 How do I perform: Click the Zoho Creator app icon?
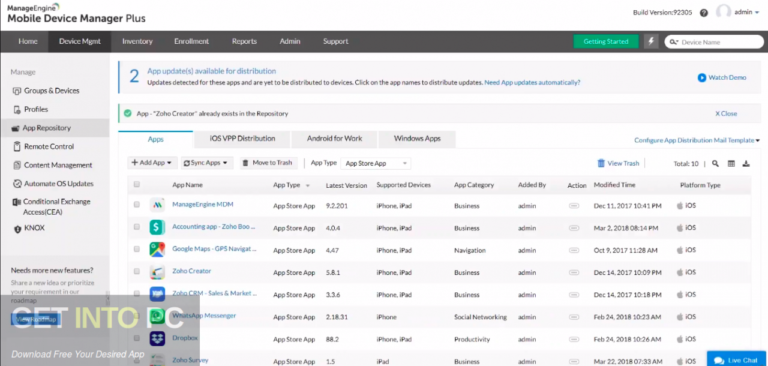click(157, 271)
